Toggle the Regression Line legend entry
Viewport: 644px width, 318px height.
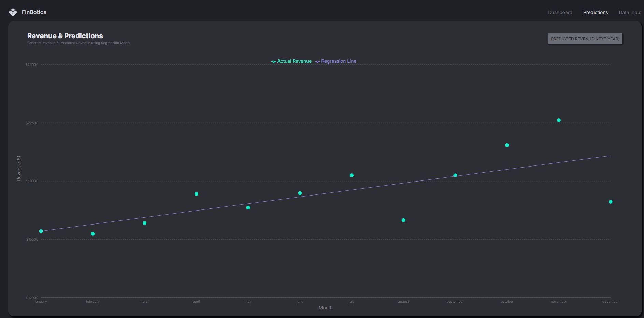336,61
